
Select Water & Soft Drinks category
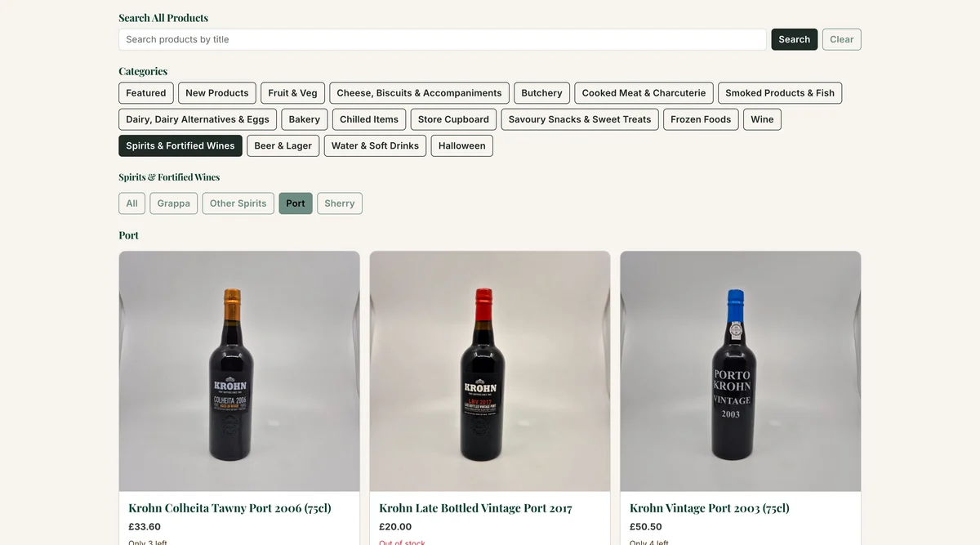click(375, 145)
